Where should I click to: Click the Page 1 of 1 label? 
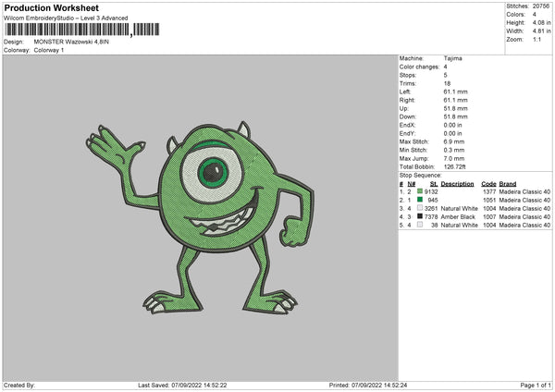(x=536, y=386)
